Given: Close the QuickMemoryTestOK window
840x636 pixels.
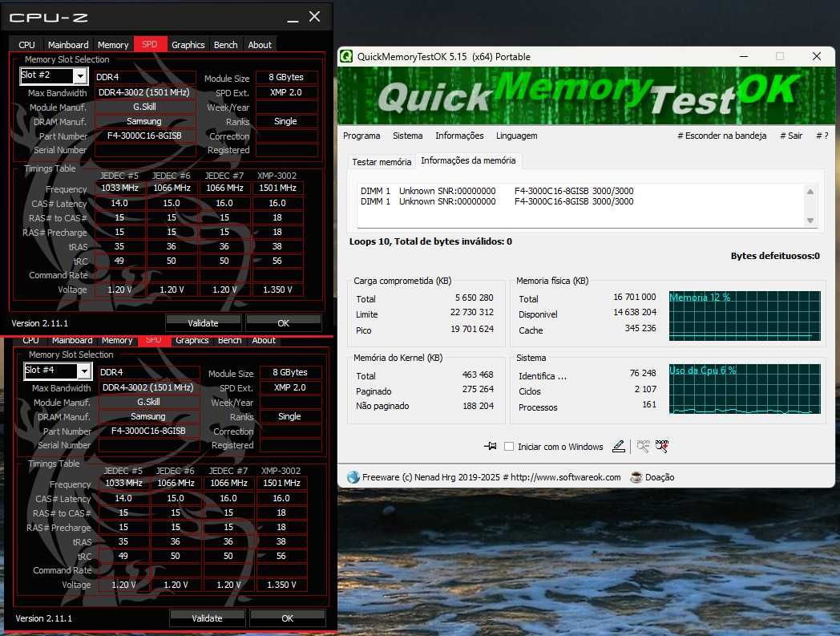Looking at the screenshot, I should point(817,56).
